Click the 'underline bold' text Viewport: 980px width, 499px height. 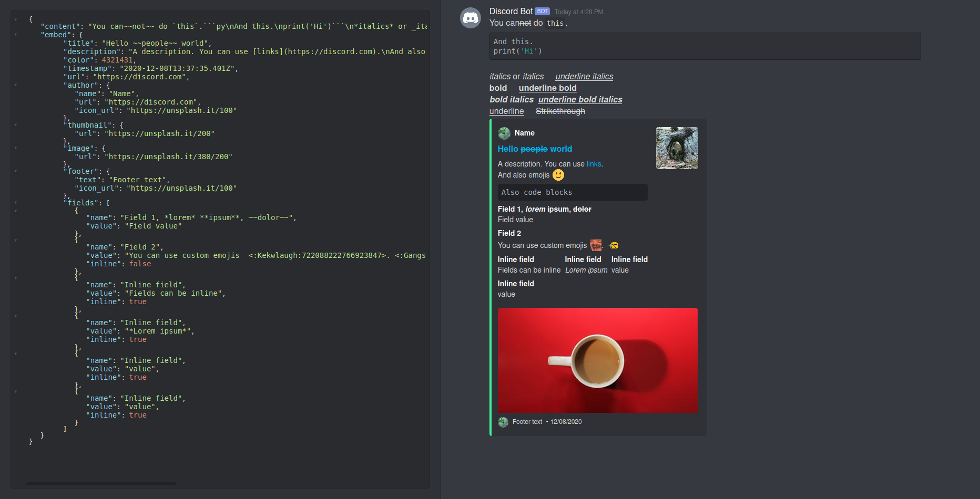tap(547, 88)
